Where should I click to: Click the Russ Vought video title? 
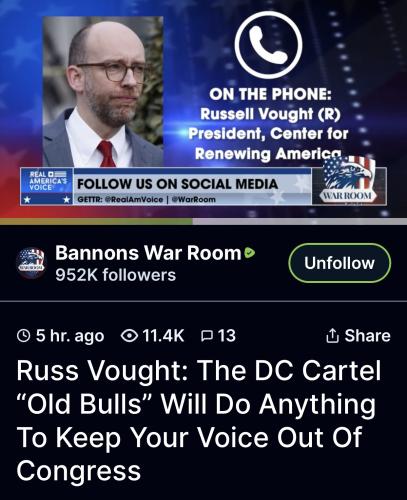(199, 421)
